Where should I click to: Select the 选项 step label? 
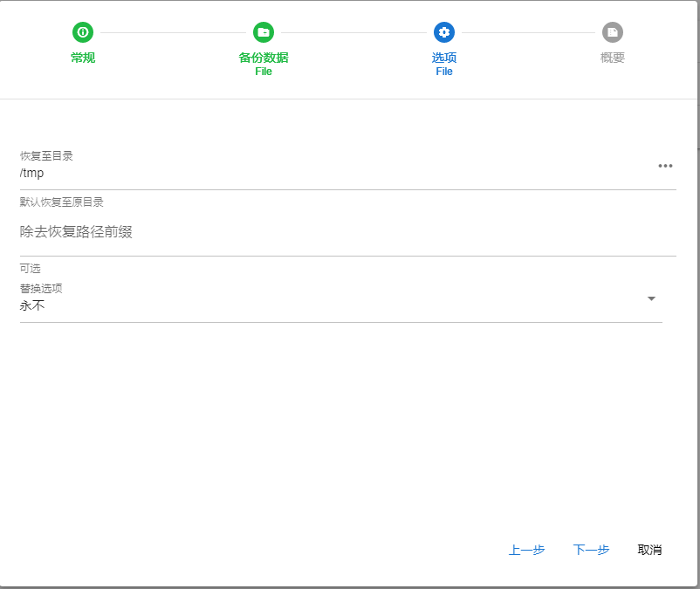[444, 58]
